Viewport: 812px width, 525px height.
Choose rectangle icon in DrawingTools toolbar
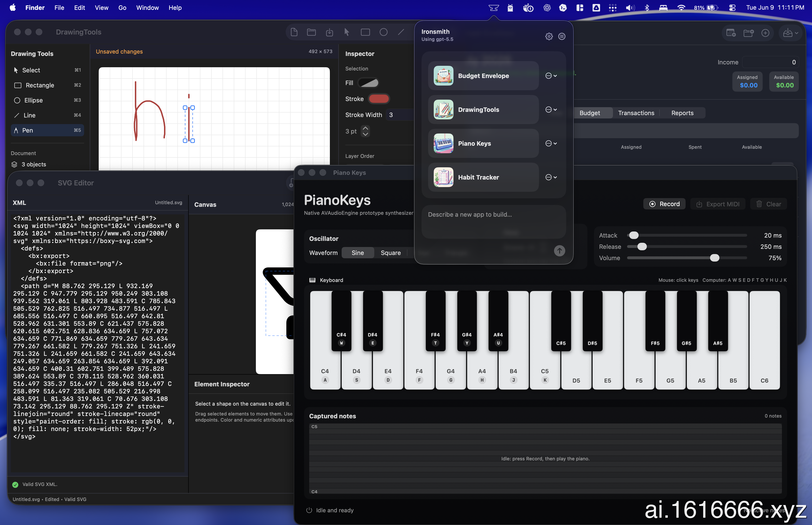click(x=365, y=32)
